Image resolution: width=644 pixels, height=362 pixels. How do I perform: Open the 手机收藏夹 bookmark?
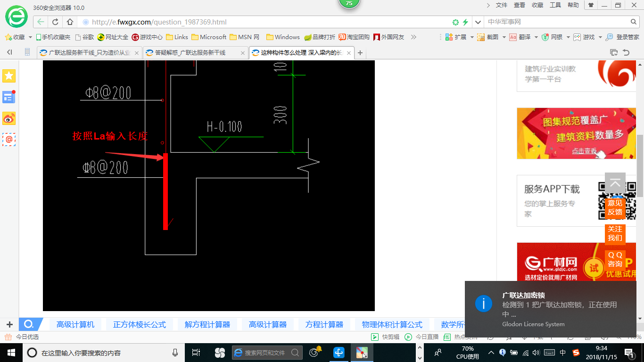[x=53, y=37]
